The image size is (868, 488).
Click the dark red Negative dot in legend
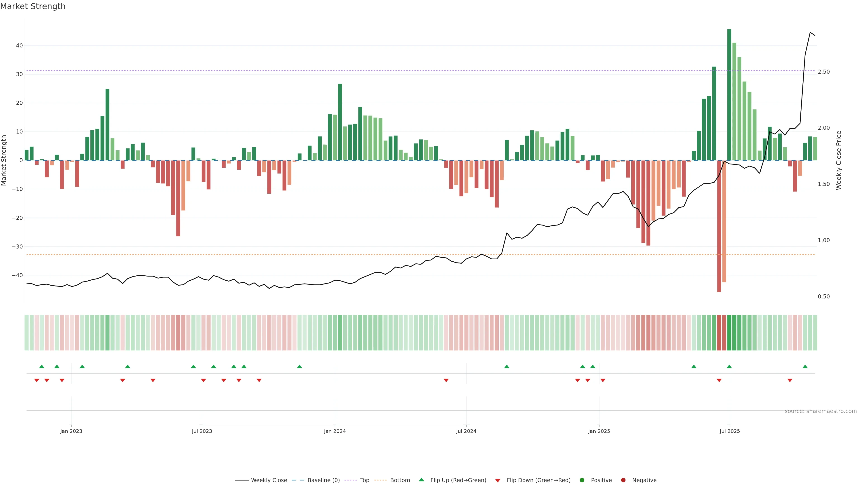click(623, 480)
